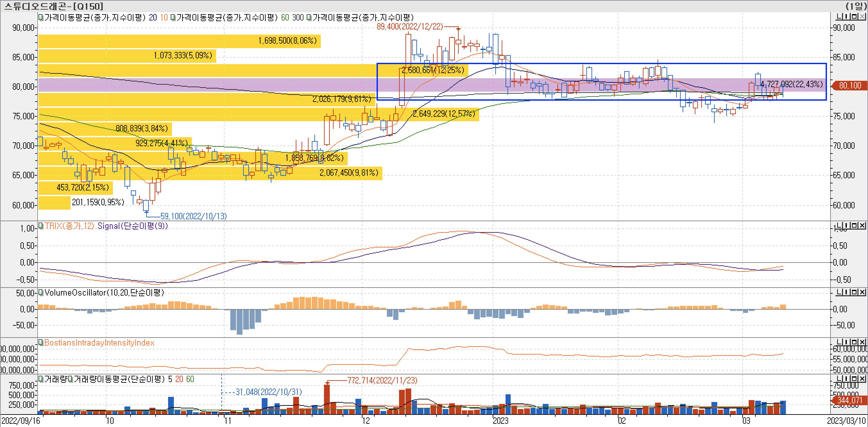Image resolution: width=868 pixels, height=427 pixels.
Task: Maximize the main price chart pane
Action: (855, 16)
